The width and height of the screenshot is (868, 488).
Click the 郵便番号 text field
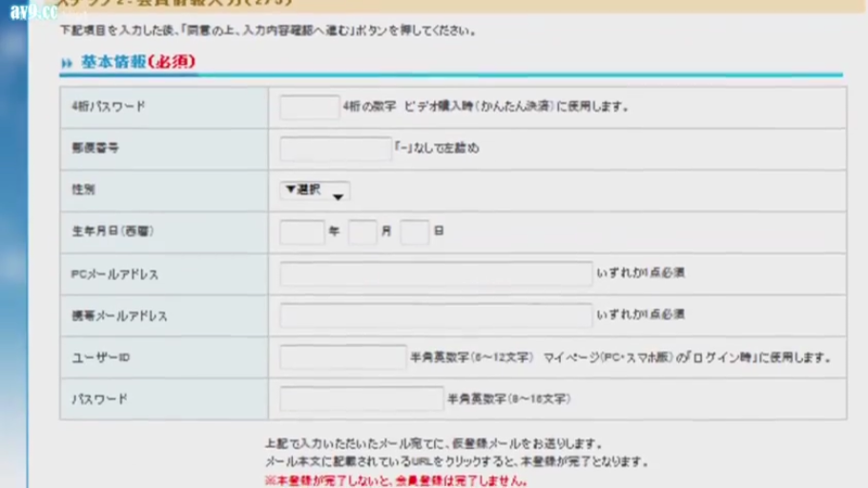pos(335,149)
